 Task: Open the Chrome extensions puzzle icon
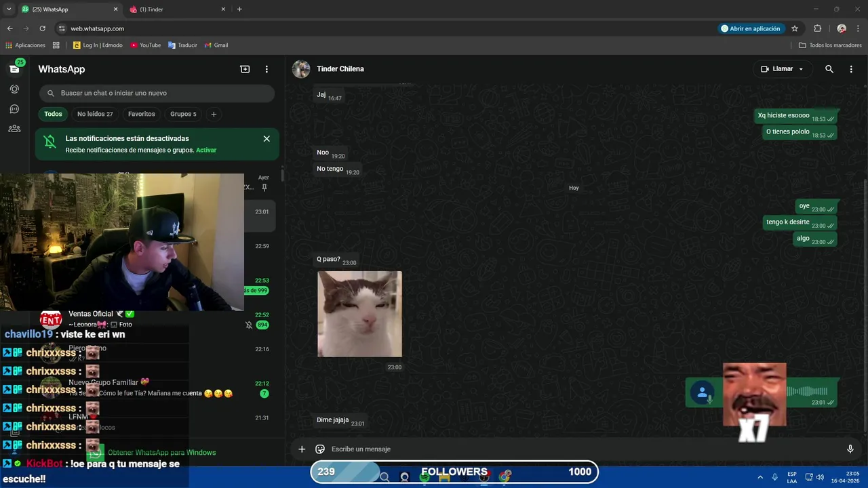click(x=817, y=28)
